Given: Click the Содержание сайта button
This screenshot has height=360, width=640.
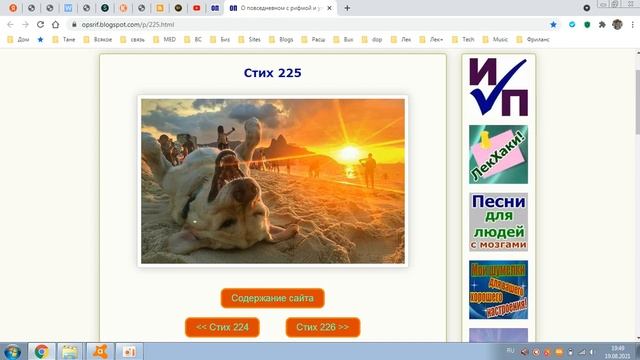Looking at the screenshot, I should (273, 298).
